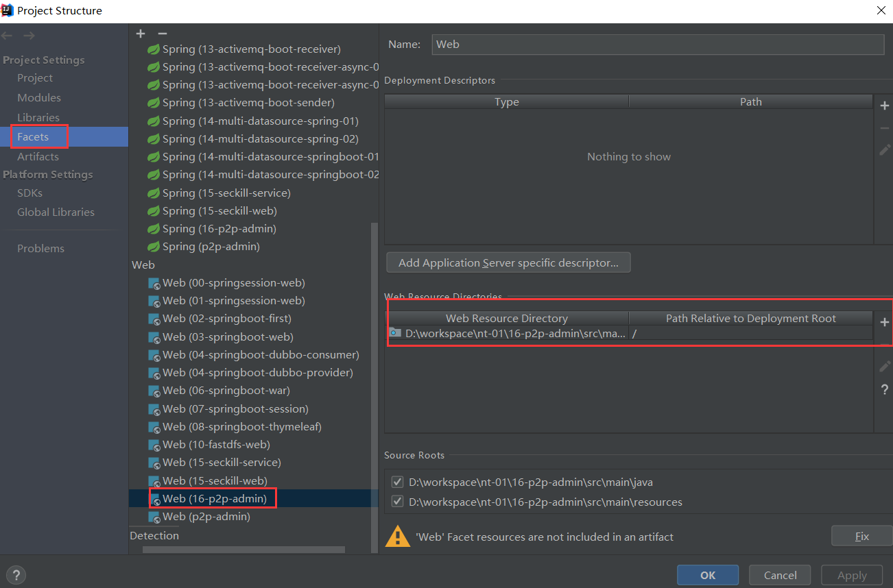Select Spring (16-p2p-admin) facet

[x=219, y=228]
